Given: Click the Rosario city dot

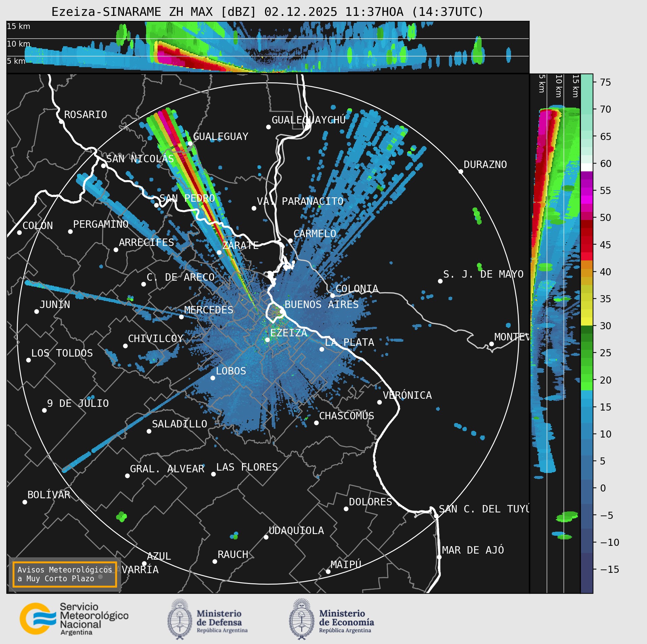Looking at the screenshot, I should tap(61, 121).
